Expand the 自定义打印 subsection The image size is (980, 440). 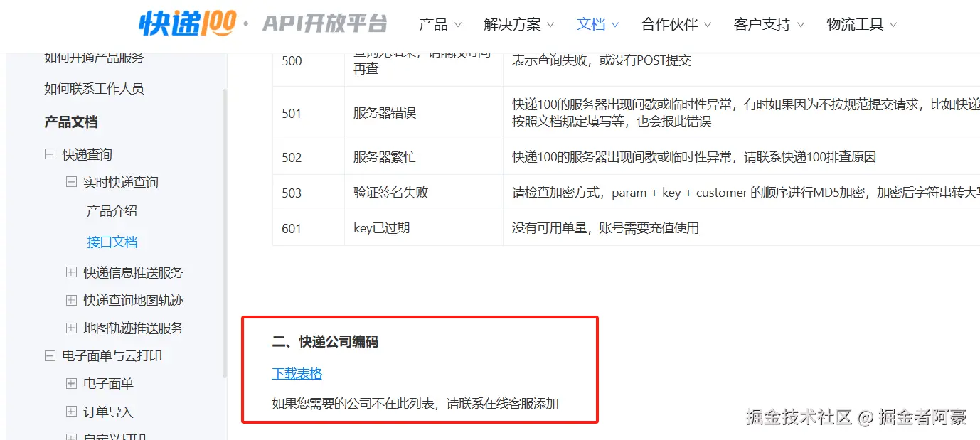[x=71, y=436]
